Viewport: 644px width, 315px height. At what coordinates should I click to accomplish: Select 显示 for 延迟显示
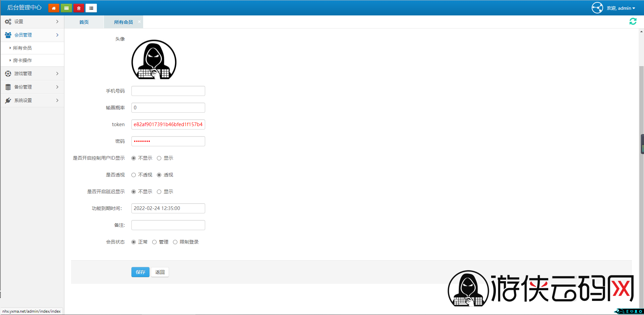(x=159, y=192)
